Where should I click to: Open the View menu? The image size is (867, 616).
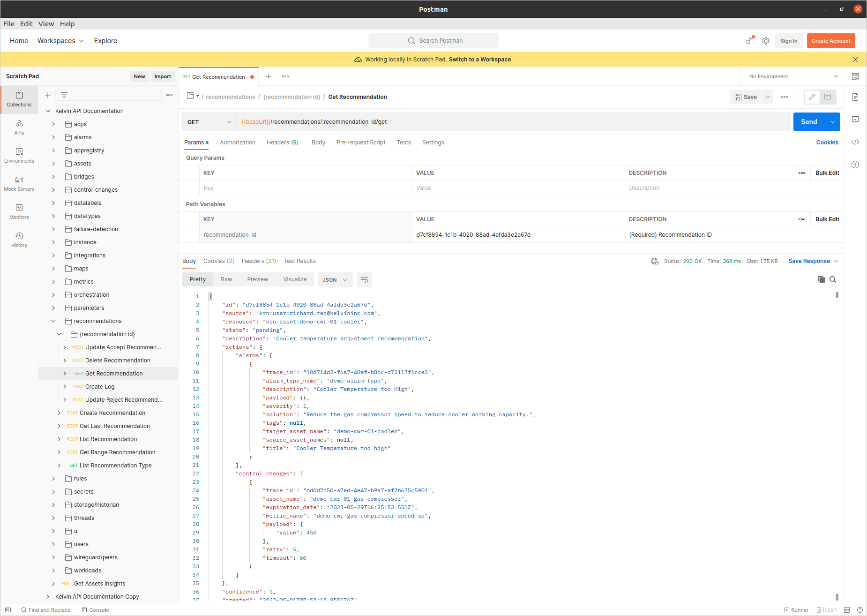tap(46, 24)
